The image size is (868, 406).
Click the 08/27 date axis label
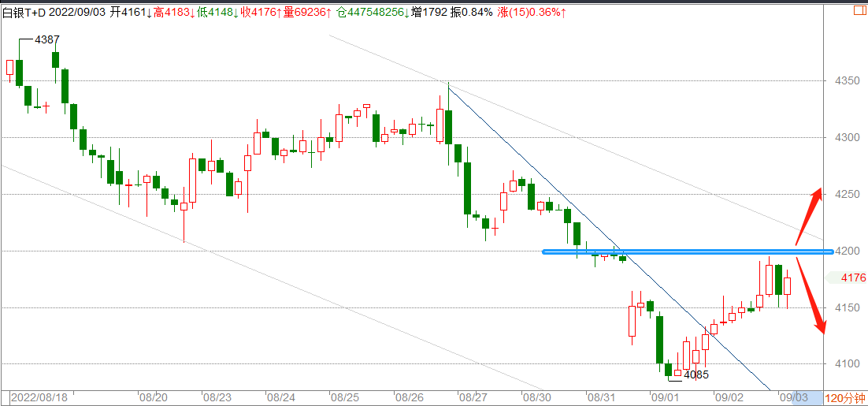472,397
